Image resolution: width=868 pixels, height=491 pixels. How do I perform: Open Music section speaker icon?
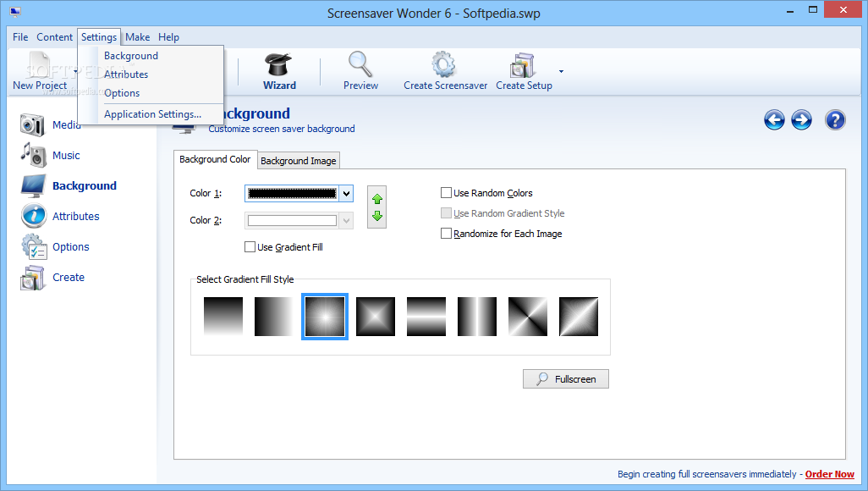33,155
